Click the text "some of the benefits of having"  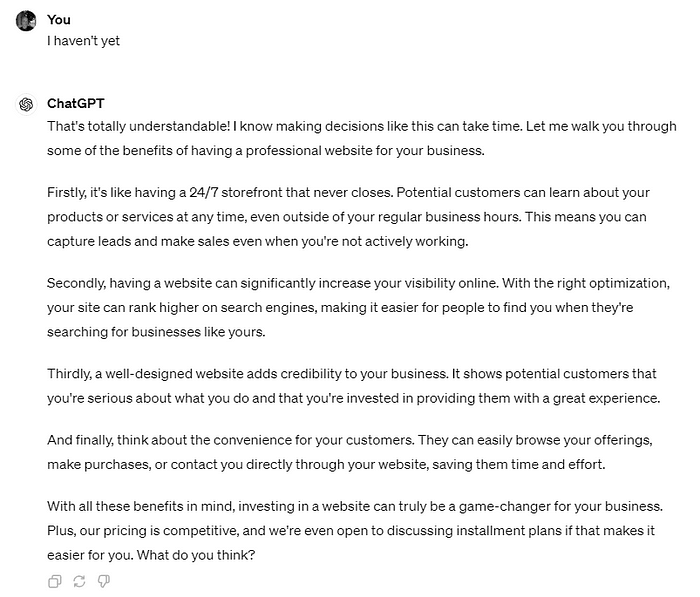tap(139, 150)
